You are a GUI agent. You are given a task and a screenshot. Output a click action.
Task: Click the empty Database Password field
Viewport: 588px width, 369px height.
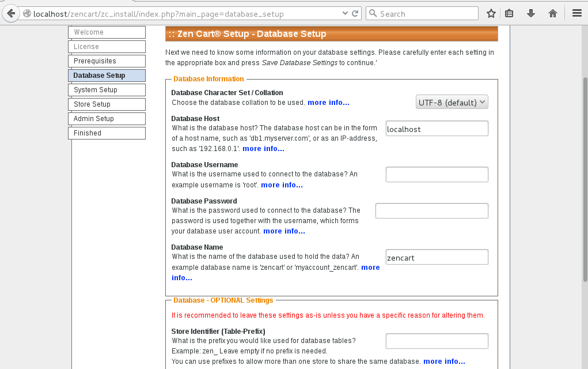coord(431,211)
